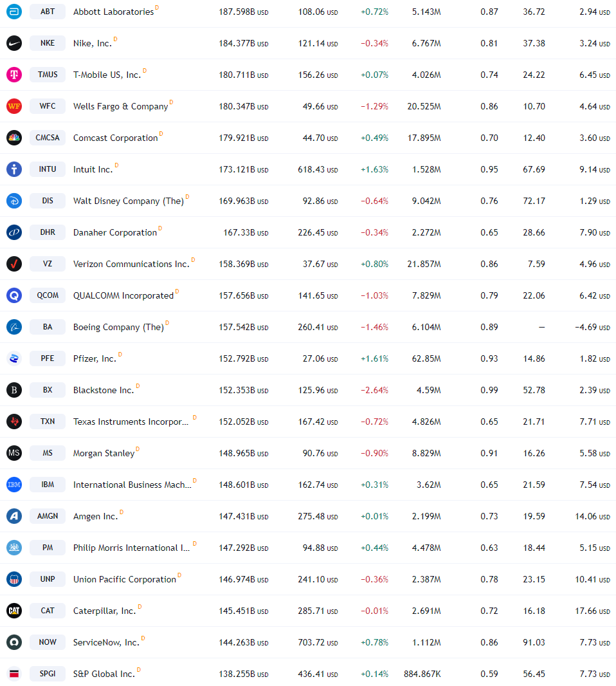This screenshot has height=686, width=616.
Task: Click the Morgan Stanley MS logo icon
Action: 14,453
